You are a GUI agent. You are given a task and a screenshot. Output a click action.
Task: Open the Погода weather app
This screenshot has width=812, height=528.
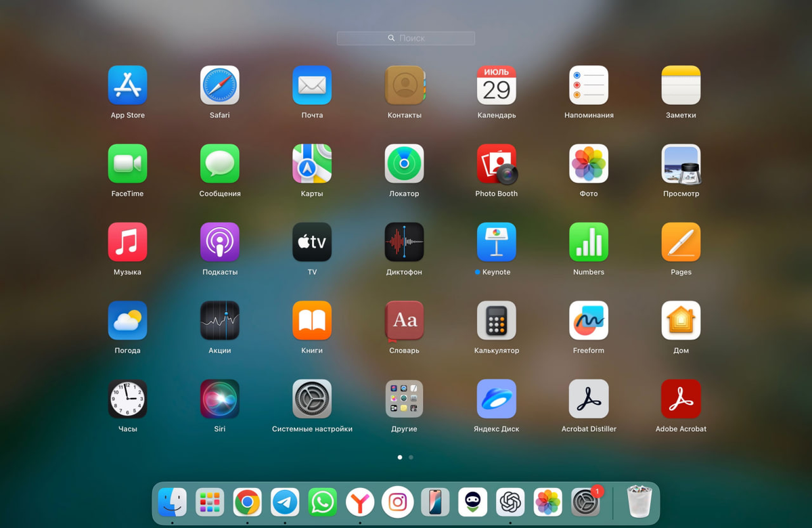point(127,321)
